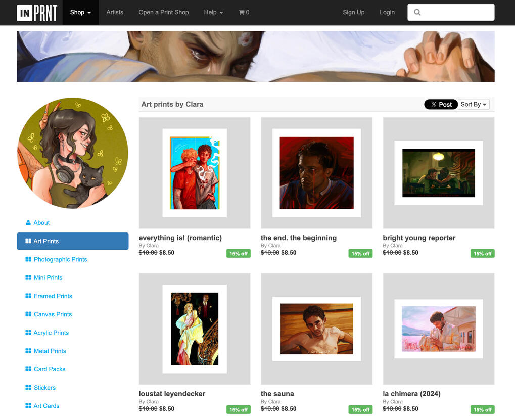
Task: Open 'la chimera (2024)' print thumbnail
Action: click(439, 329)
